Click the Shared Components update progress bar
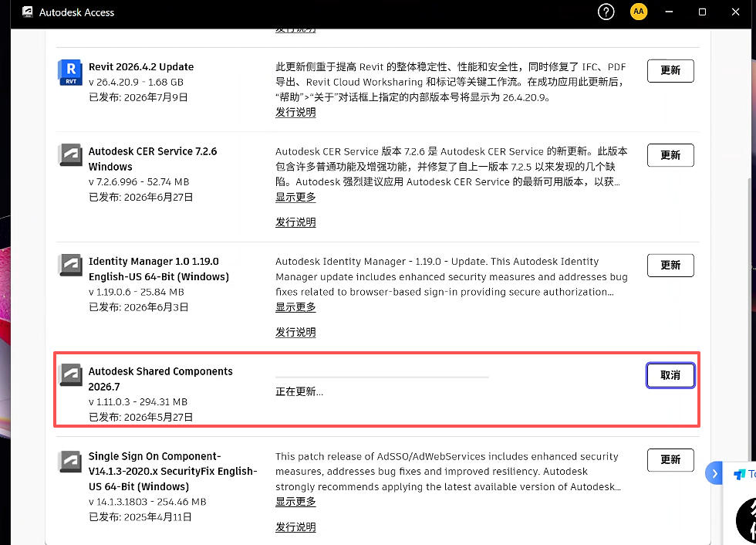Viewport: 756px width, 545px height. tap(382, 377)
